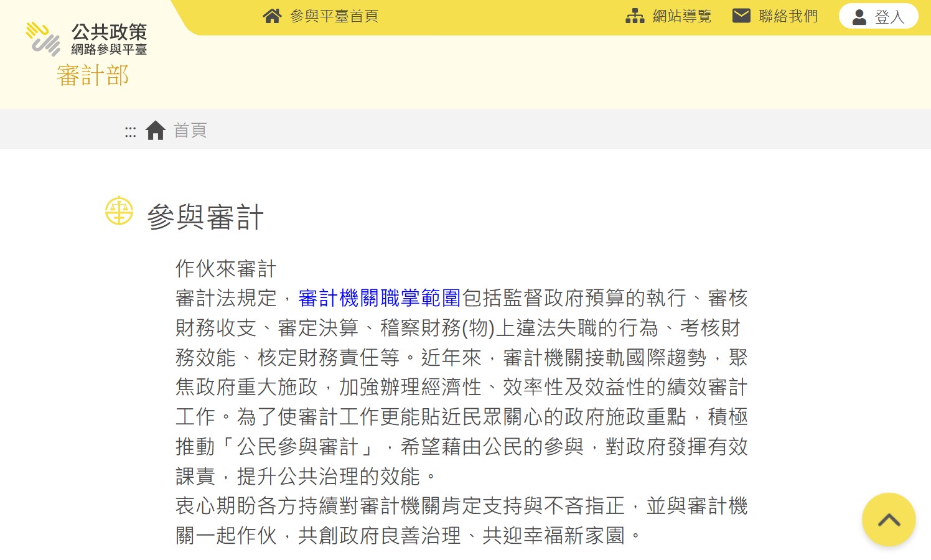
Task: Click the scales emblem beside 參與審計
Action: click(119, 211)
